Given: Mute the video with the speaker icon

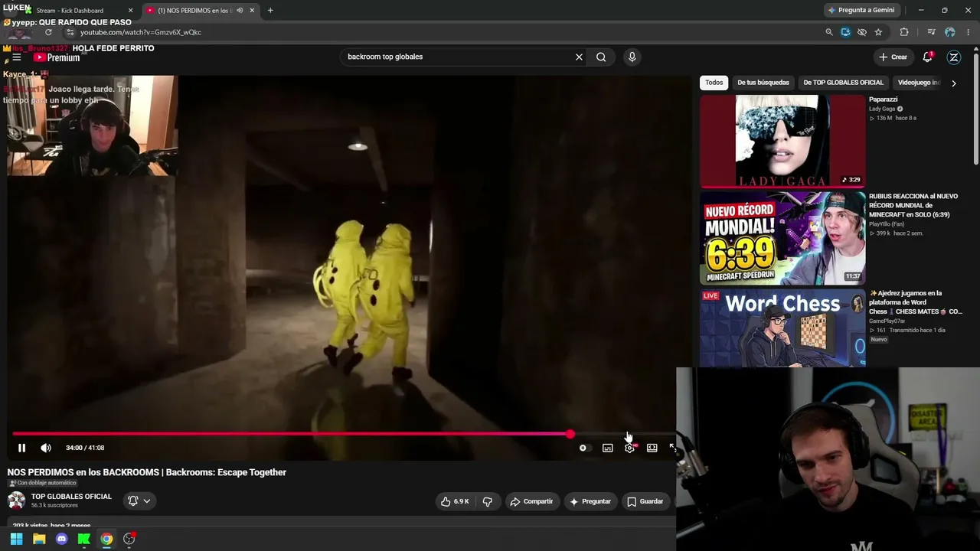Looking at the screenshot, I should 46,448.
